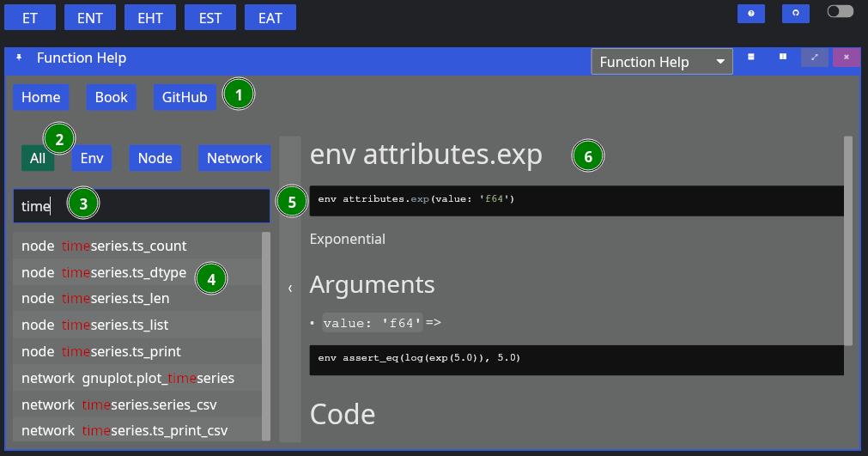Split panel horizontally using rows icon

click(x=751, y=58)
